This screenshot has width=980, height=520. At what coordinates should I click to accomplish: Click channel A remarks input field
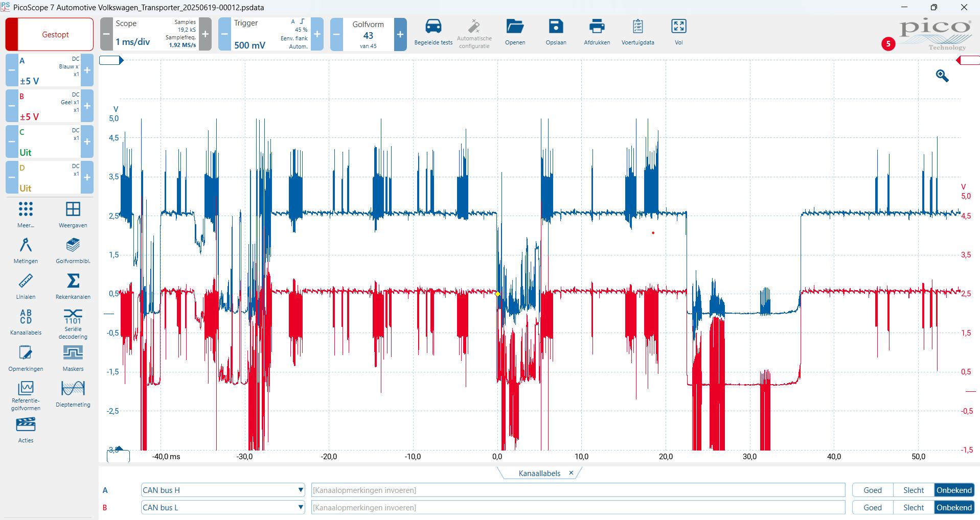pyautogui.click(x=578, y=490)
